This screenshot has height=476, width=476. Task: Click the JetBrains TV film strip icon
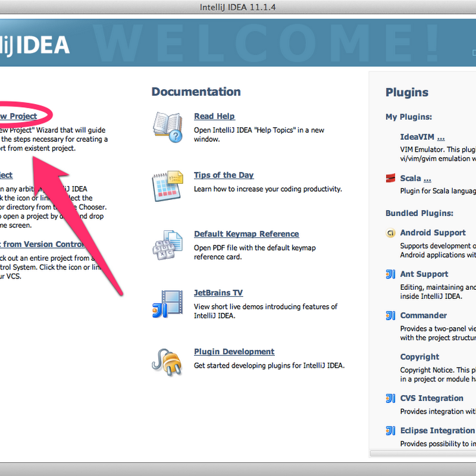tap(168, 303)
